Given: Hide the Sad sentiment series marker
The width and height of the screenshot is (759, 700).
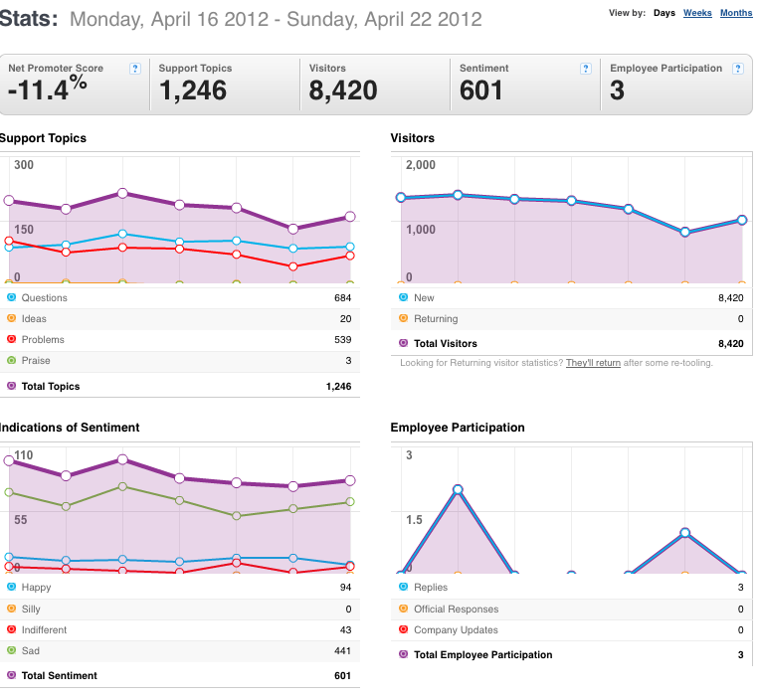Looking at the screenshot, I should pos(12,650).
